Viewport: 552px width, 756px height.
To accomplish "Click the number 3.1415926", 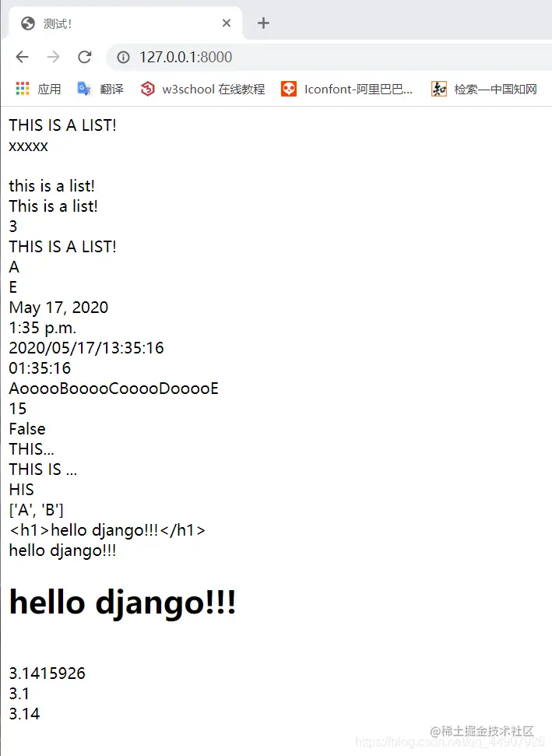I will [x=47, y=673].
